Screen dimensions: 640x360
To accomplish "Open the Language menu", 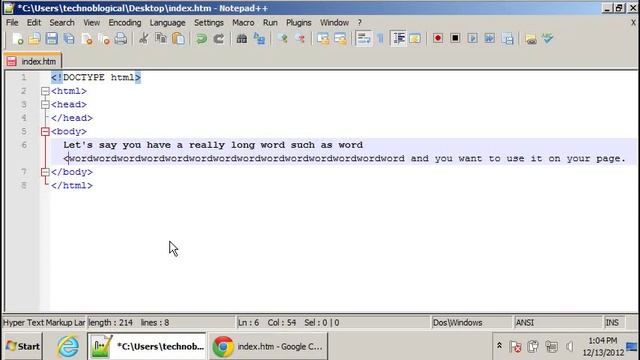I will 167,22.
